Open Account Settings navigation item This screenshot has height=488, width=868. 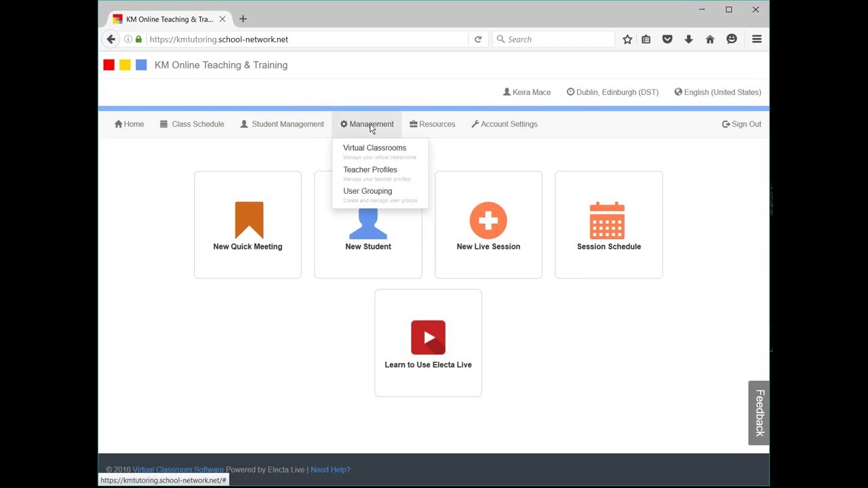click(505, 124)
